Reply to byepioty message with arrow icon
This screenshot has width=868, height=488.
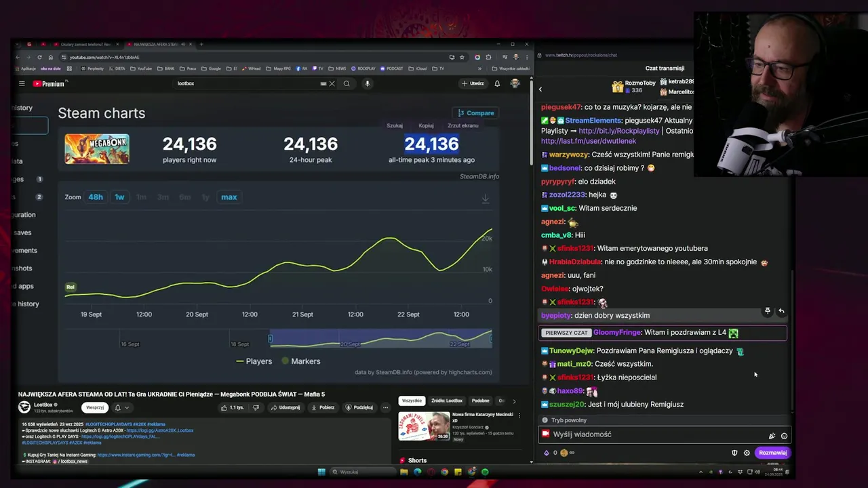click(781, 310)
